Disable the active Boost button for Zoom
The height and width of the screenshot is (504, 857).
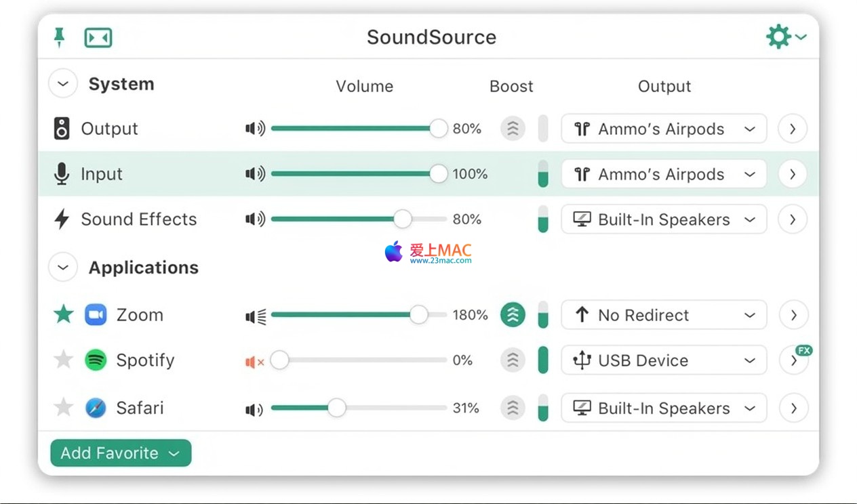513,315
